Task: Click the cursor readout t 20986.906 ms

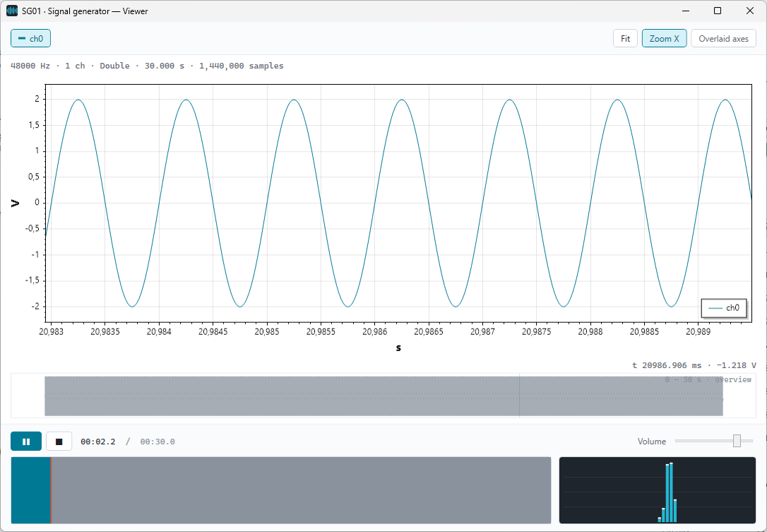Action: (x=694, y=365)
